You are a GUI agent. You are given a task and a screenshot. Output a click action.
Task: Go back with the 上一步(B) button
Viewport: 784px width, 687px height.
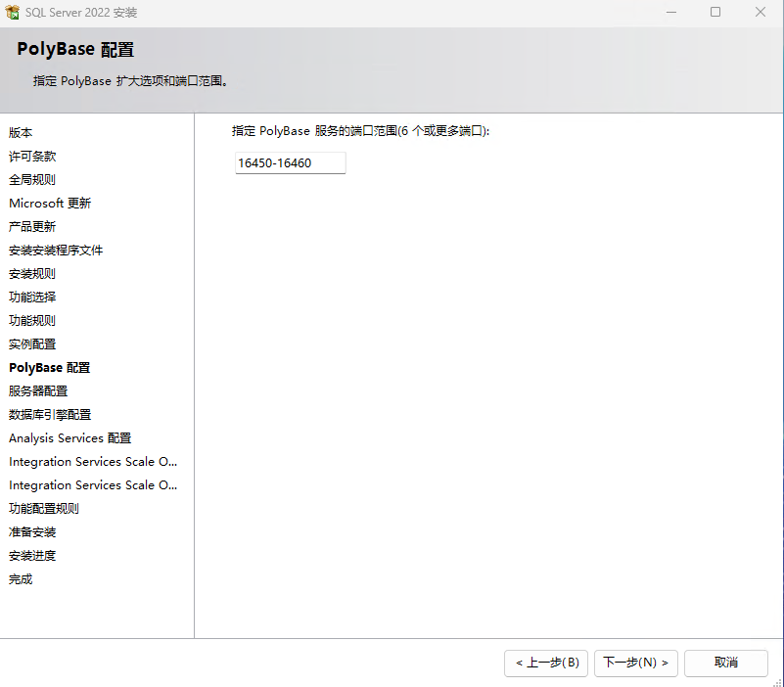tap(546, 663)
